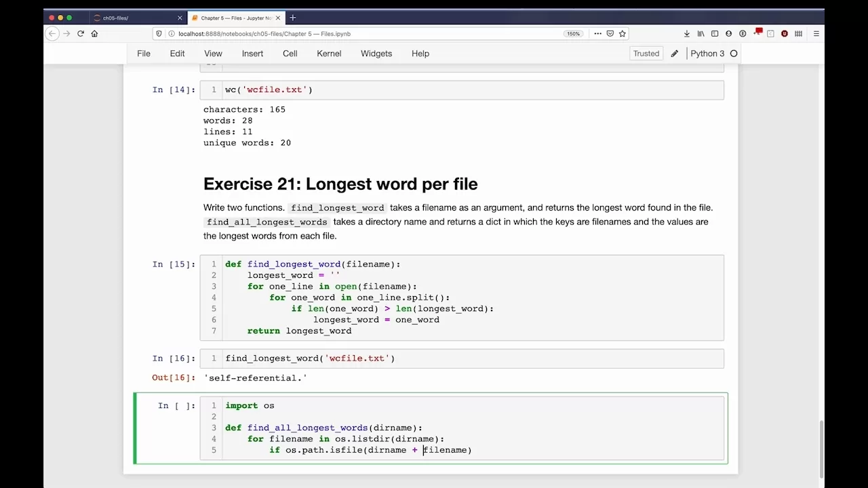Open page actions three-dot menu
Image resolution: width=868 pixels, height=488 pixels.
point(597,34)
